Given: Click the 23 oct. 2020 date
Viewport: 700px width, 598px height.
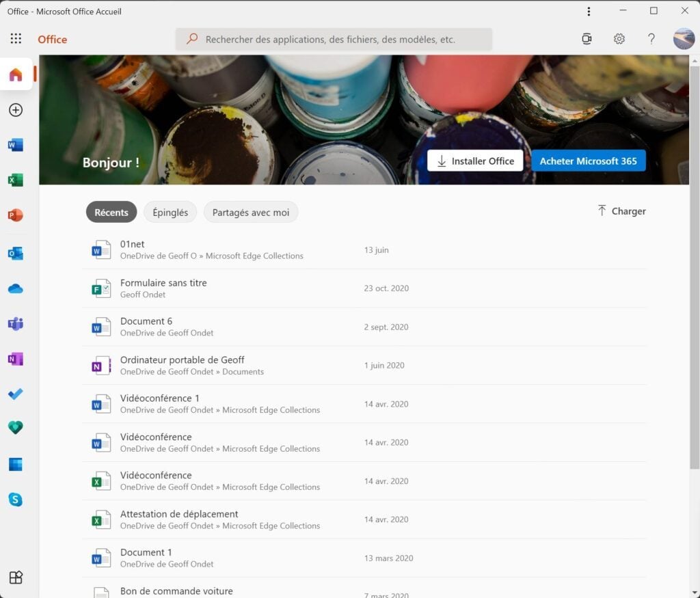Looking at the screenshot, I should (x=386, y=288).
